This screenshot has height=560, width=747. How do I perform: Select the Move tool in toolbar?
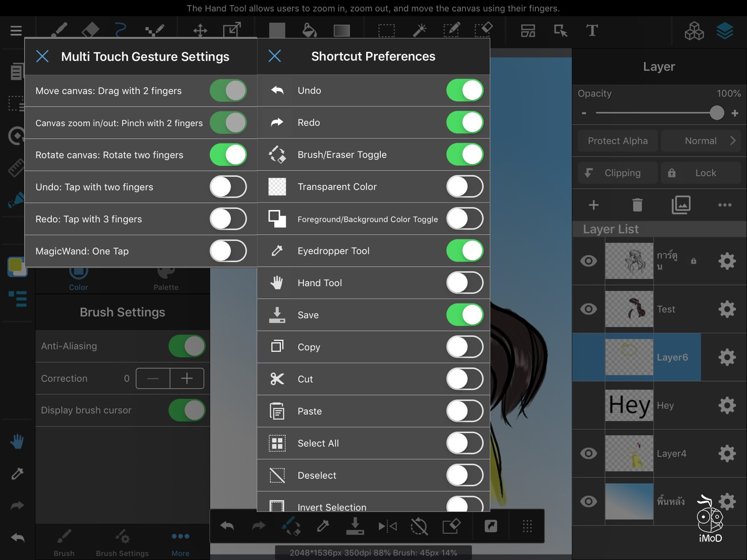(x=200, y=31)
